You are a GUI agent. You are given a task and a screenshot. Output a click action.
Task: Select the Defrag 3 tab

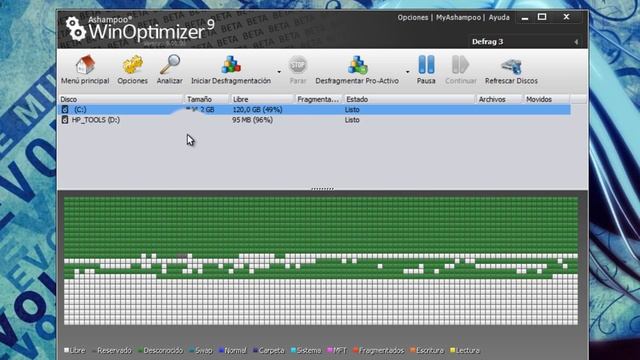coord(487,42)
